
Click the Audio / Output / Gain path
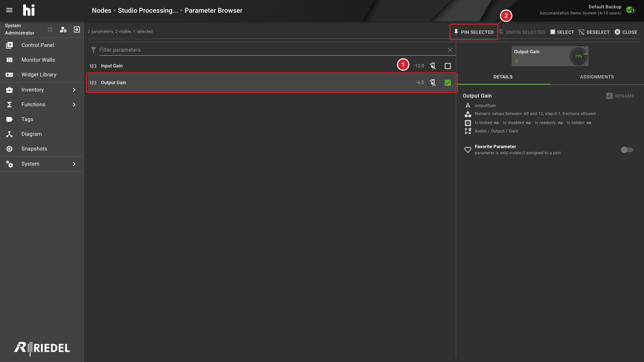pyautogui.click(x=496, y=131)
